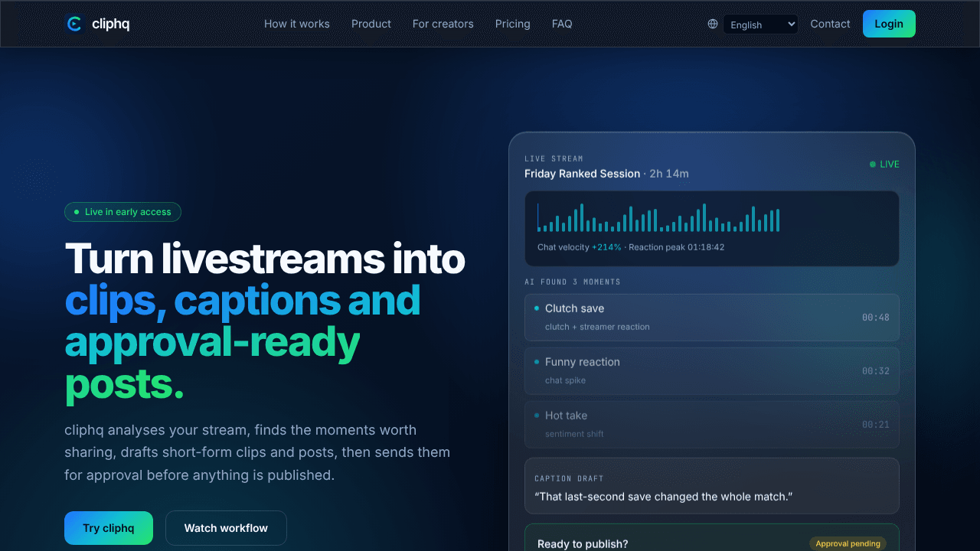Image resolution: width=980 pixels, height=551 pixels.
Task: Click the Reaction peak 01:18:42 text
Action: coord(677,247)
